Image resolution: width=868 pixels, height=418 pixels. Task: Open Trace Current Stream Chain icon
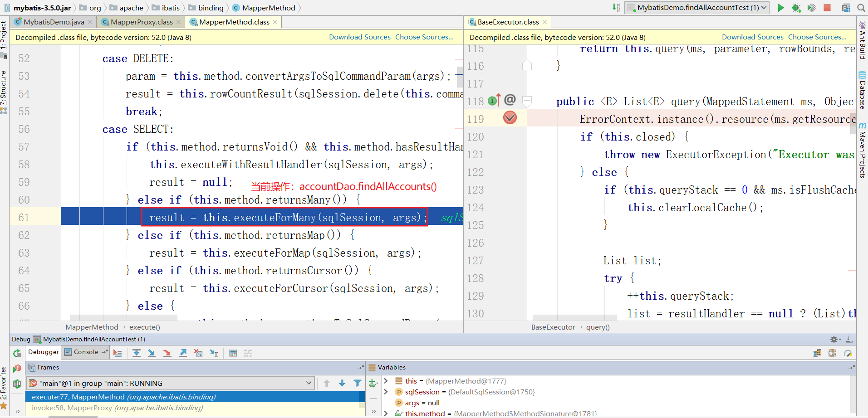tap(248, 354)
